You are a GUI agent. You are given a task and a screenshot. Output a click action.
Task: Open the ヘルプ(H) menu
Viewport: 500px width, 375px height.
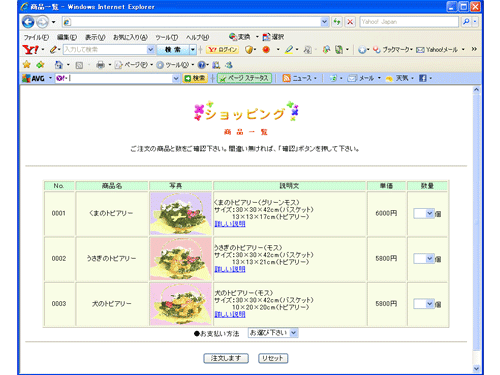tap(197, 37)
